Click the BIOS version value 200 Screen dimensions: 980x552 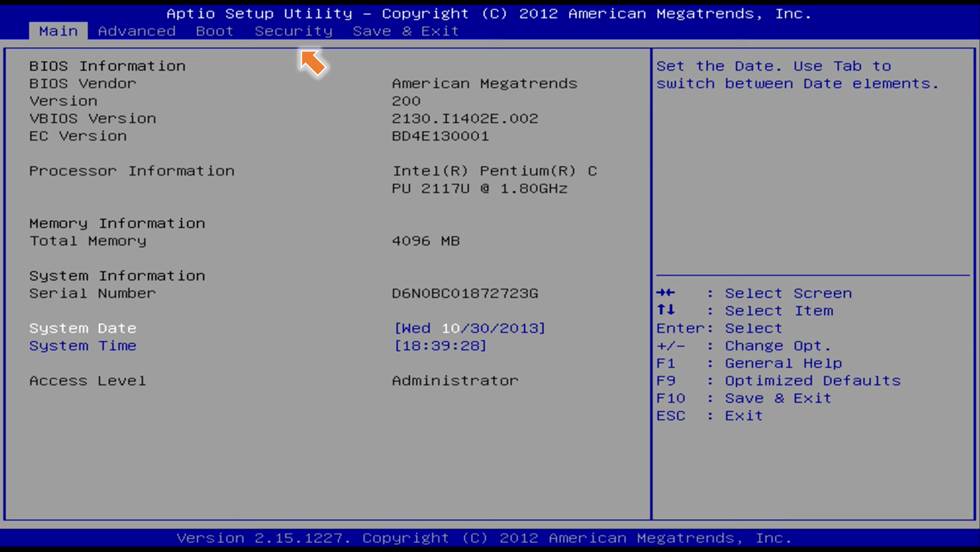(406, 101)
